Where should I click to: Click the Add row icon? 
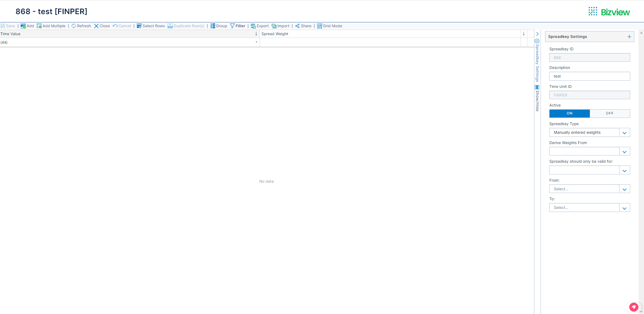[x=23, y=26]
